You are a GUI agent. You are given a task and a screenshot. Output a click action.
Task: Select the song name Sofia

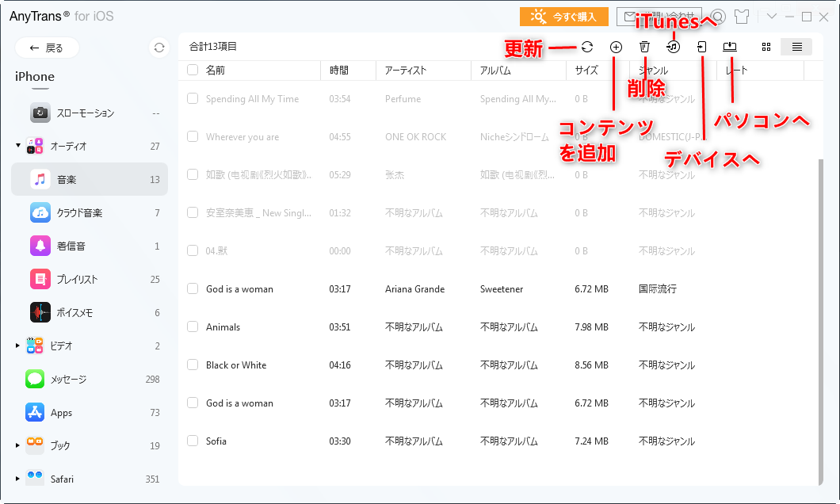216,441
